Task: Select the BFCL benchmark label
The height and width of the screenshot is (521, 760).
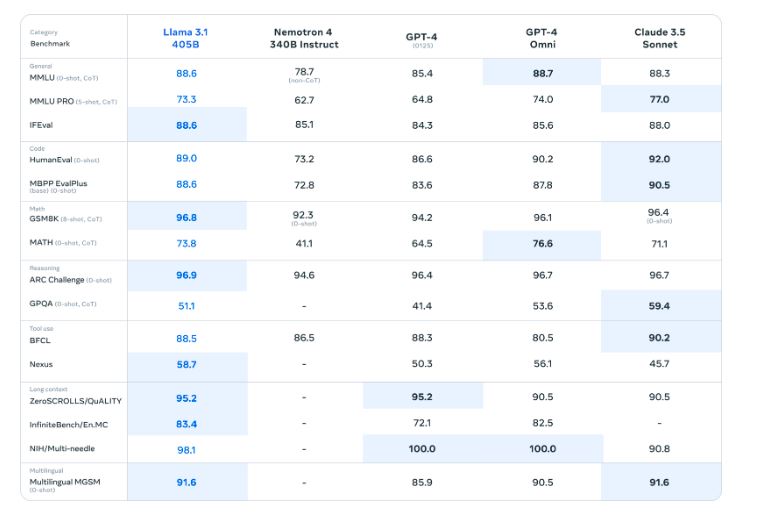Action: tap(42, 339)
